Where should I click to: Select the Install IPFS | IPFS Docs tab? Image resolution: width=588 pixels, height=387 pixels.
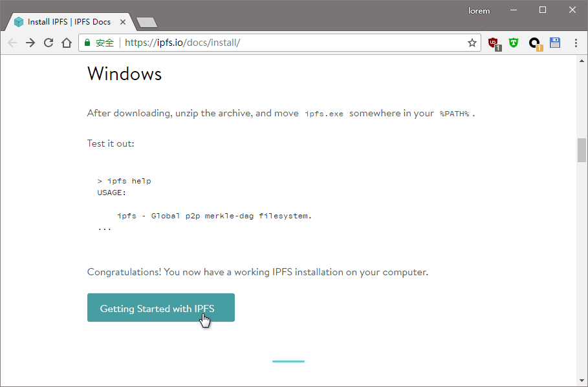point(69,22)
